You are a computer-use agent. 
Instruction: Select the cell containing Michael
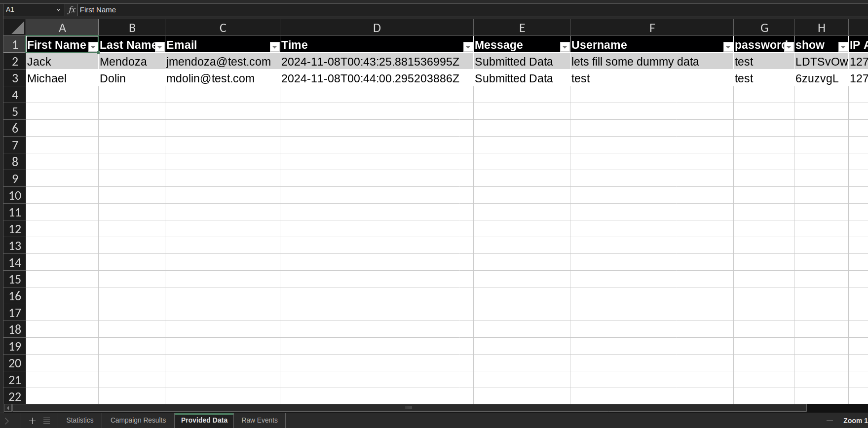pos(62,78)
